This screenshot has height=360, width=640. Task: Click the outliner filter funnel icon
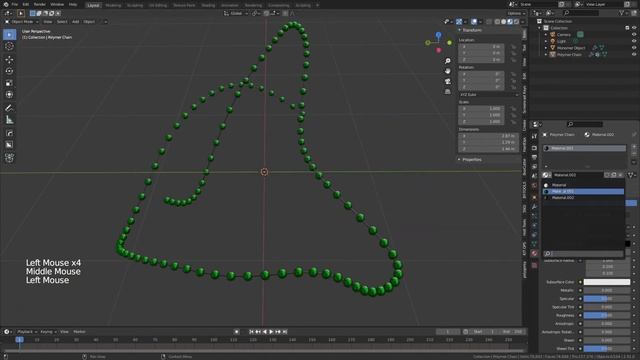click(x=622, y=13)
